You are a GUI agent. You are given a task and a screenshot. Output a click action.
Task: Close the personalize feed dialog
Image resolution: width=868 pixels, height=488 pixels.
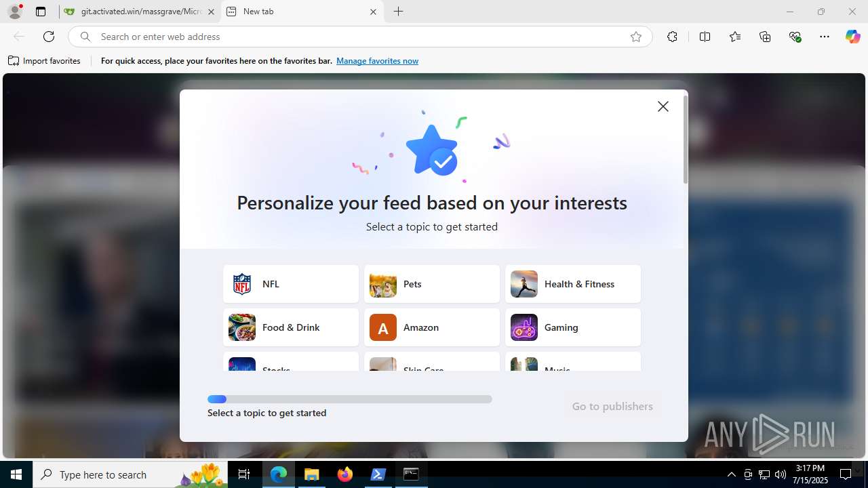(x=663, y=106)
